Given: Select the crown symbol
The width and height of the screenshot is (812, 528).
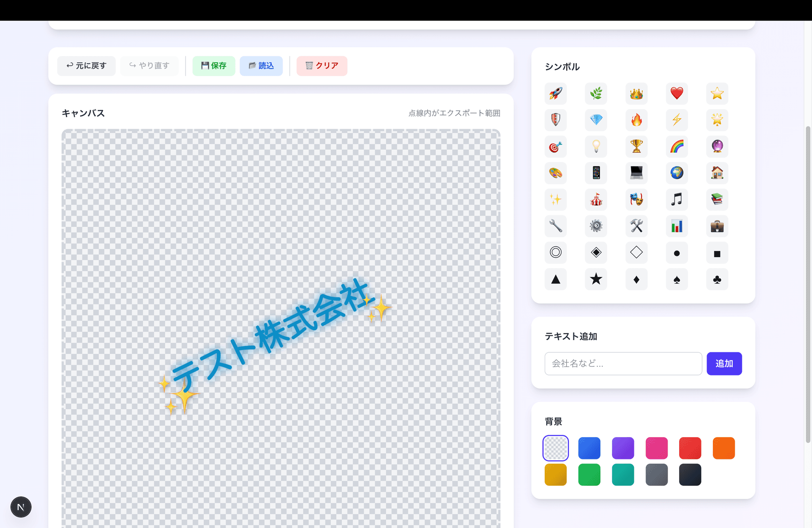Looking at the screenshot, I should [x=636, y=94].
